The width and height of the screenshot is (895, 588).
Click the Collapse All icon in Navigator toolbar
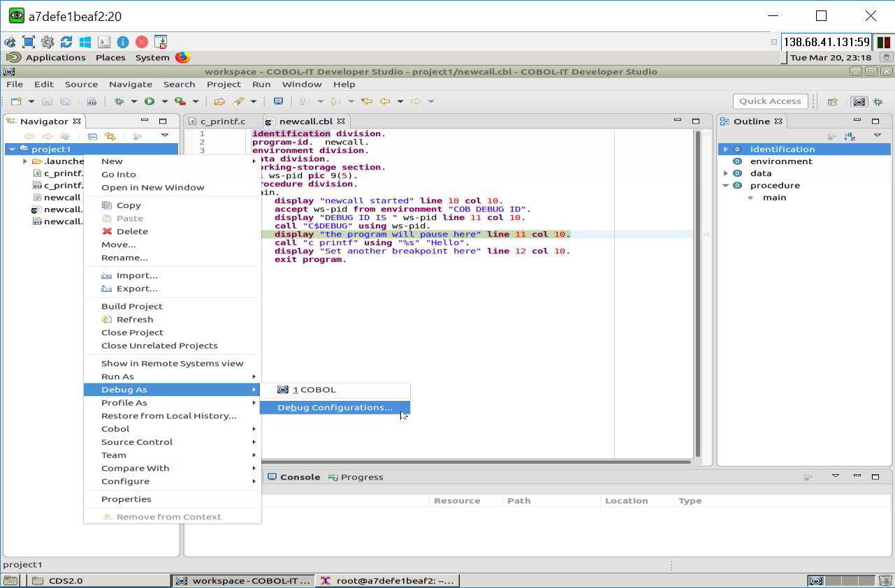tap(92, 137)
